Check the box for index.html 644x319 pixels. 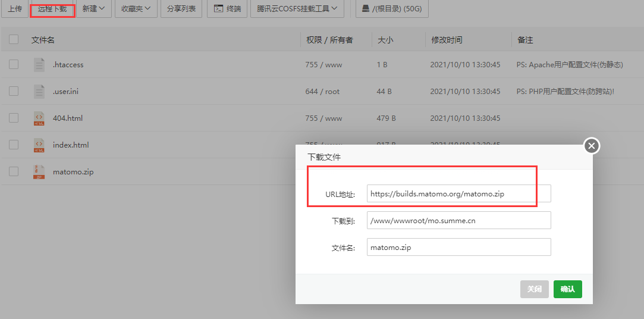pos(14,145)
